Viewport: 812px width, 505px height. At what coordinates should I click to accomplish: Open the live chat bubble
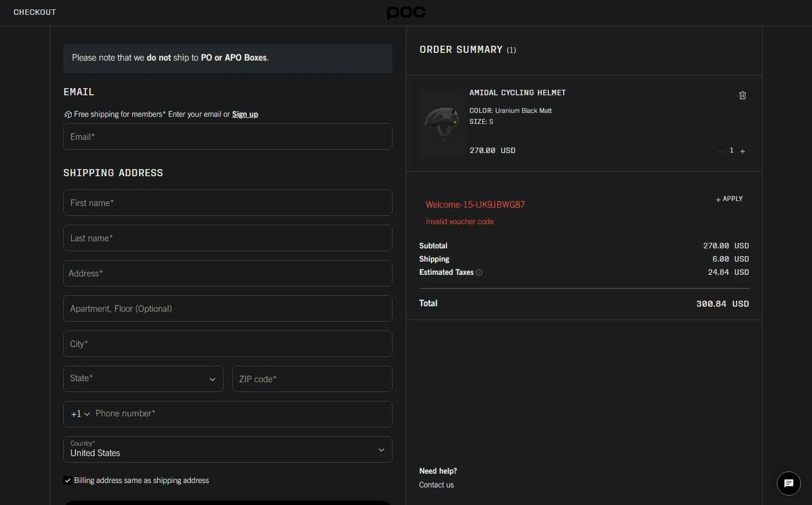pos(788,484)
